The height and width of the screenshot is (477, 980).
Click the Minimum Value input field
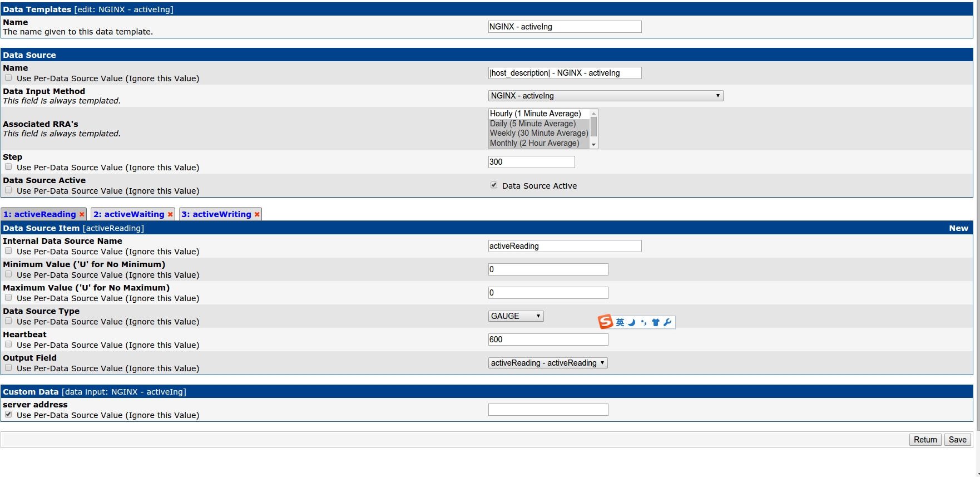548,269
